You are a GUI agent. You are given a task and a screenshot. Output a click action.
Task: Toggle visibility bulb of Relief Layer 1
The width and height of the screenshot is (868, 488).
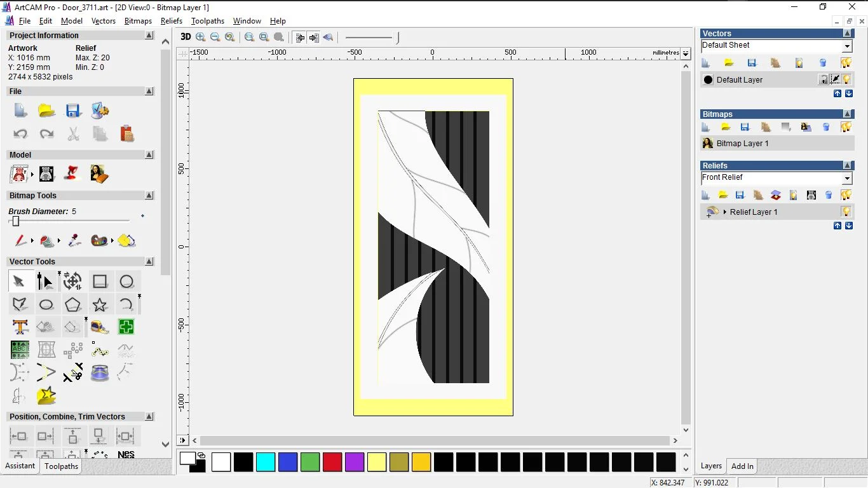[846, 212]
